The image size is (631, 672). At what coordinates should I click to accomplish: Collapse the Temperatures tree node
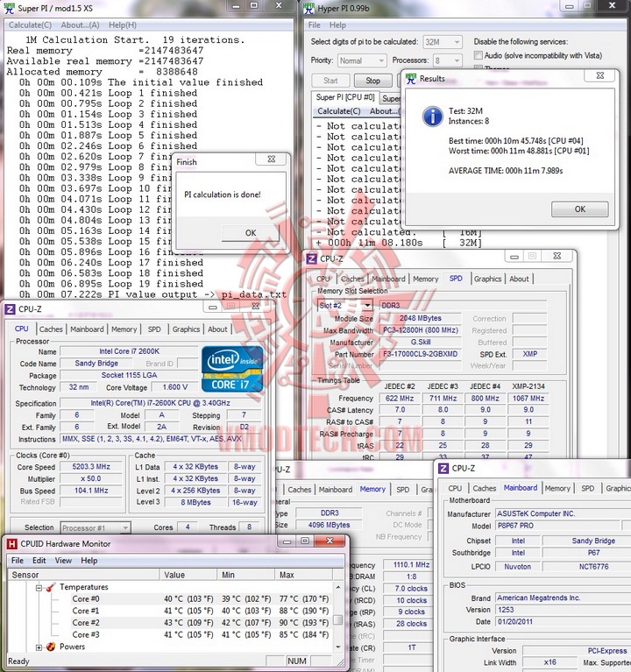click(x=39, y=588)
